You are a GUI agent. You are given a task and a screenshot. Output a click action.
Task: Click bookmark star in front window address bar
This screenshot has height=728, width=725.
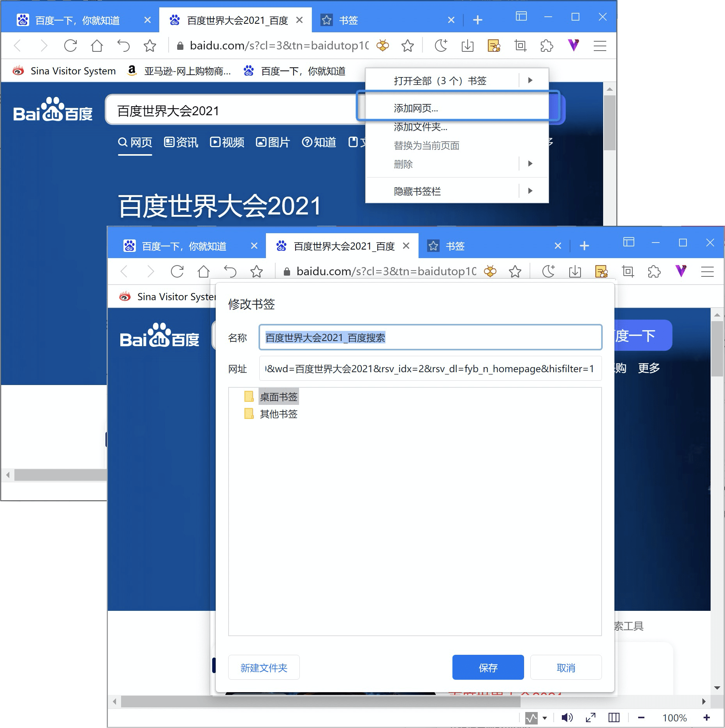tap(515, 271)
